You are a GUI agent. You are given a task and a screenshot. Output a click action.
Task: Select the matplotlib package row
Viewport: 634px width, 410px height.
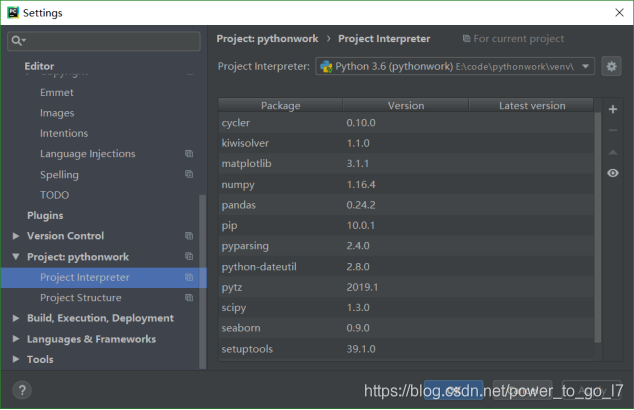click(x=406, y=164)
